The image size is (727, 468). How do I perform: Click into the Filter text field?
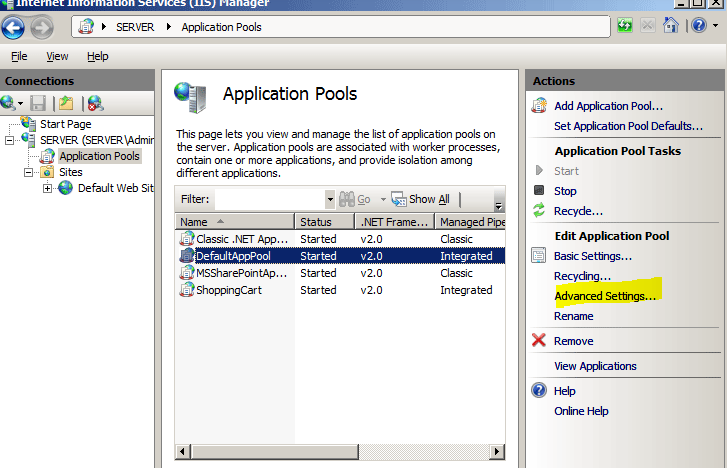(x=270, y=199)
